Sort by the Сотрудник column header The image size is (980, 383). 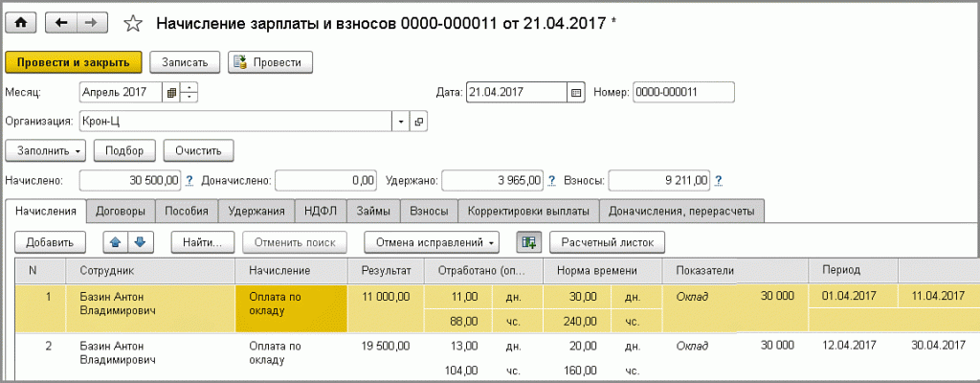pos(149,270)
